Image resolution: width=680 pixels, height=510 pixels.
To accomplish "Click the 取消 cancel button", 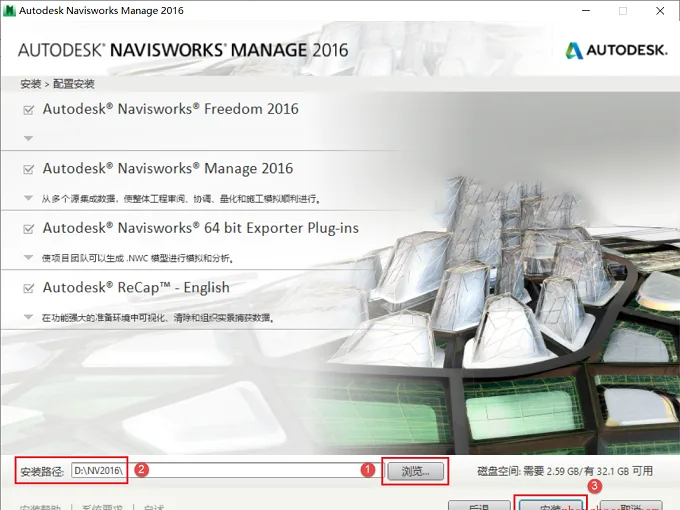I will tap(631, 506).
